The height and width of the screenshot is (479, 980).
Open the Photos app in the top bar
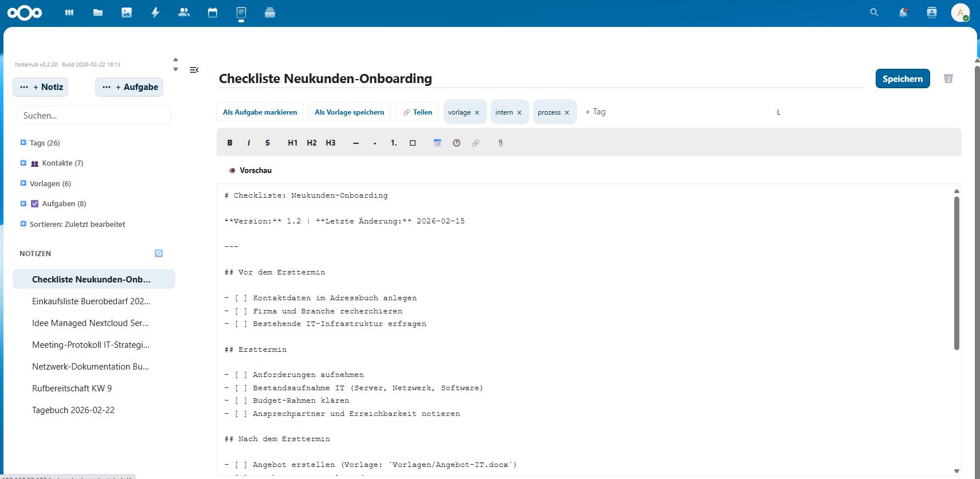pos(127,13)
